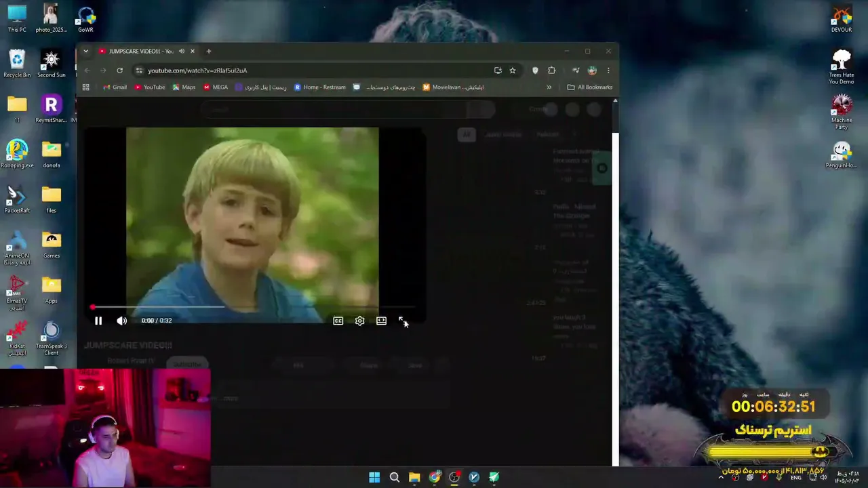Open the Chrome apps grid shortcut
868x488 pixels.
[x=86, y=87]
